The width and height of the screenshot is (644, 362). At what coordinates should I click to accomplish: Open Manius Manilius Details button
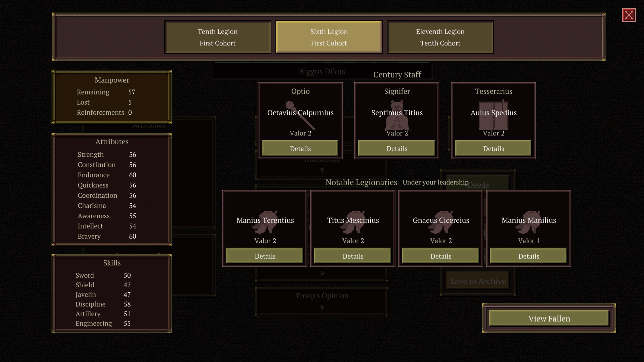tap(529, 256)
